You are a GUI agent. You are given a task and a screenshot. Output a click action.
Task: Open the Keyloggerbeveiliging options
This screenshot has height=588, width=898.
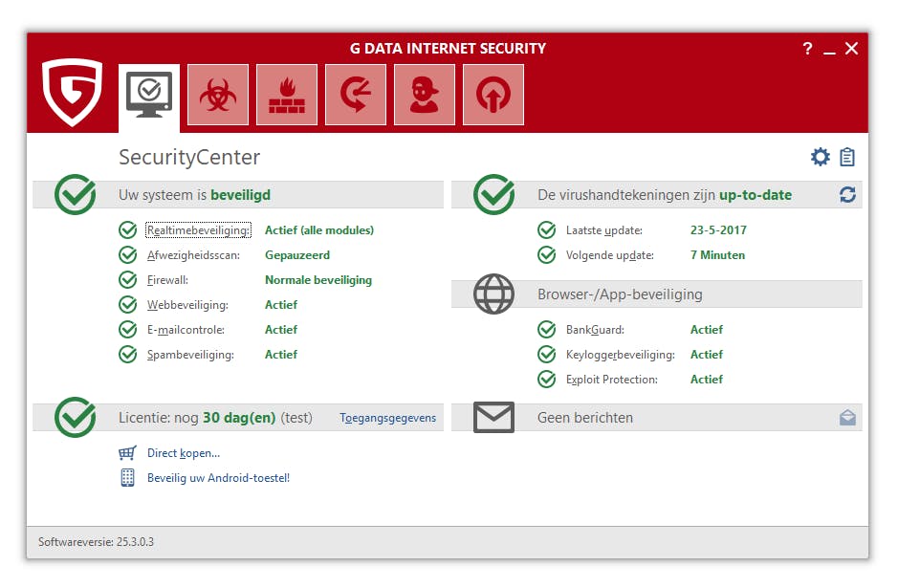(x=621, y=355)
